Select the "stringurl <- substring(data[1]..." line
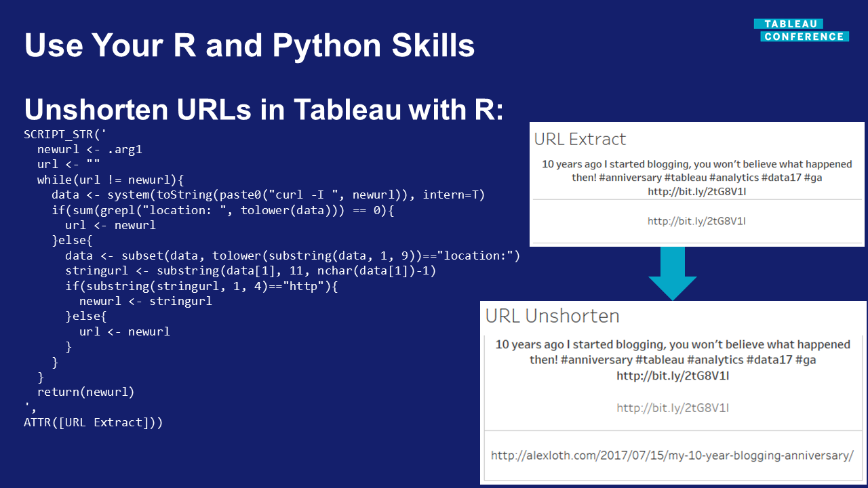 (250, 270)
